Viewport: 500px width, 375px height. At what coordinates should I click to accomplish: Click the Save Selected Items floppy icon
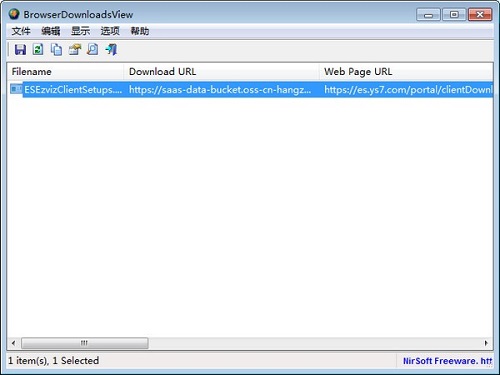click(x=20, y=50)
